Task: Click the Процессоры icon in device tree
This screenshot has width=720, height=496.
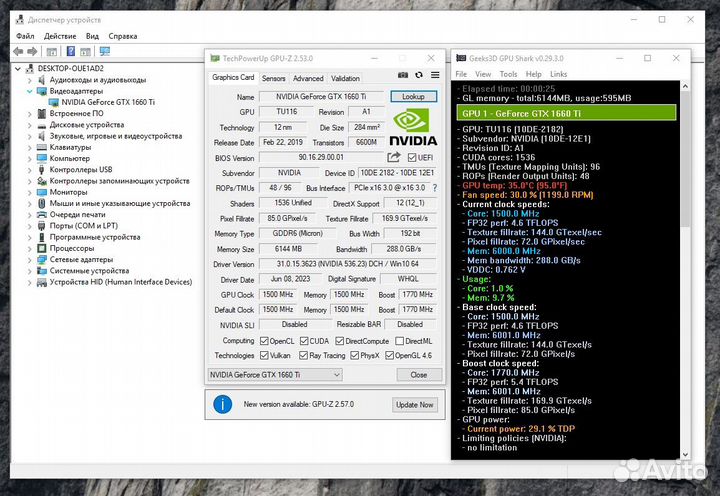Action: click(42, 248)
